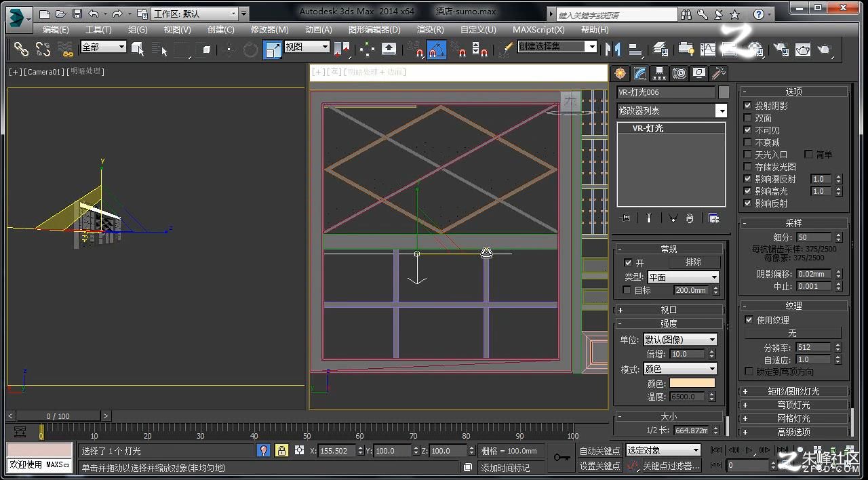Viewport: 868px width, 480px height.
Task: Toggle the Selection Lock padlock icon
Action: pyautogui.click(x=281, y=450)
